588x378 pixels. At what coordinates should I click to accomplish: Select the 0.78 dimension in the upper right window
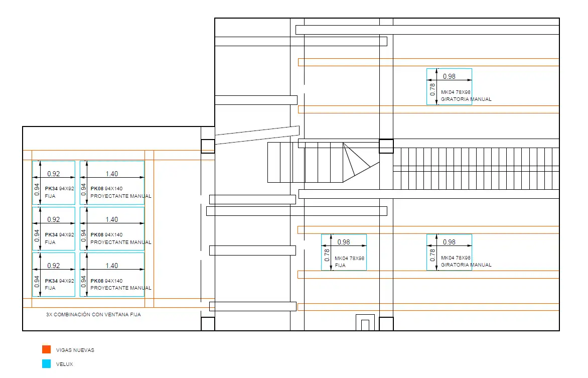coord(432,89)
